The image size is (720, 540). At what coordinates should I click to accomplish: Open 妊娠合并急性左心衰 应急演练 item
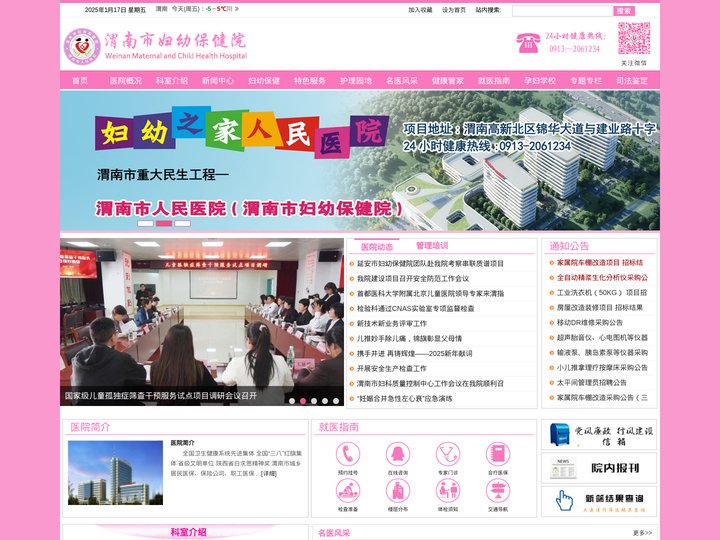point(405,399)
